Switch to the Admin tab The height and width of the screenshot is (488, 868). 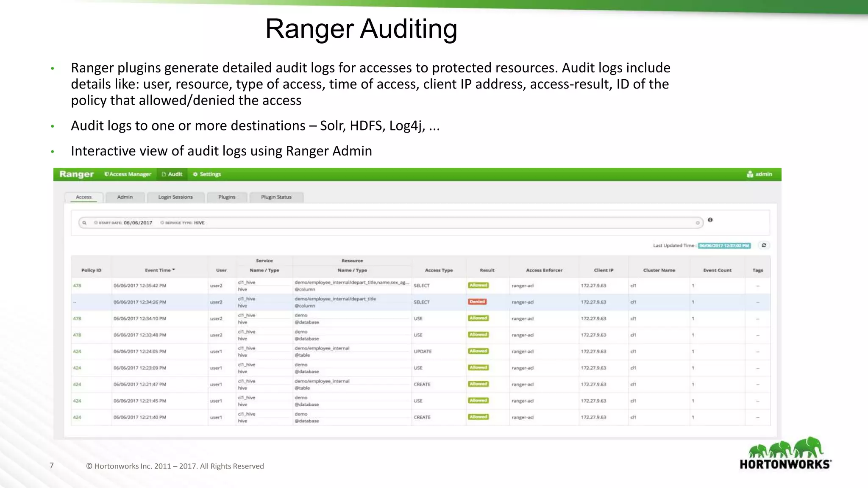[x=125, y=197]
